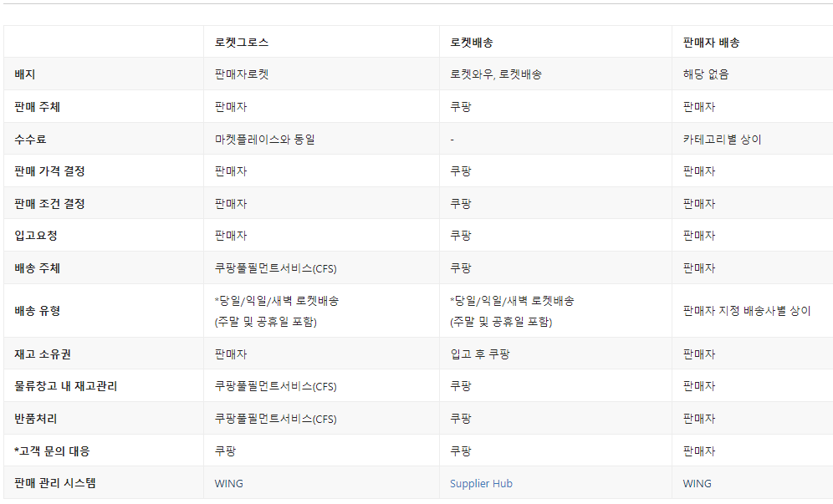This screenshot has height=504, width=833.
Task: Click 쿠팡 in 로켓배송 입고요청 cell
Action: [461, 235]
